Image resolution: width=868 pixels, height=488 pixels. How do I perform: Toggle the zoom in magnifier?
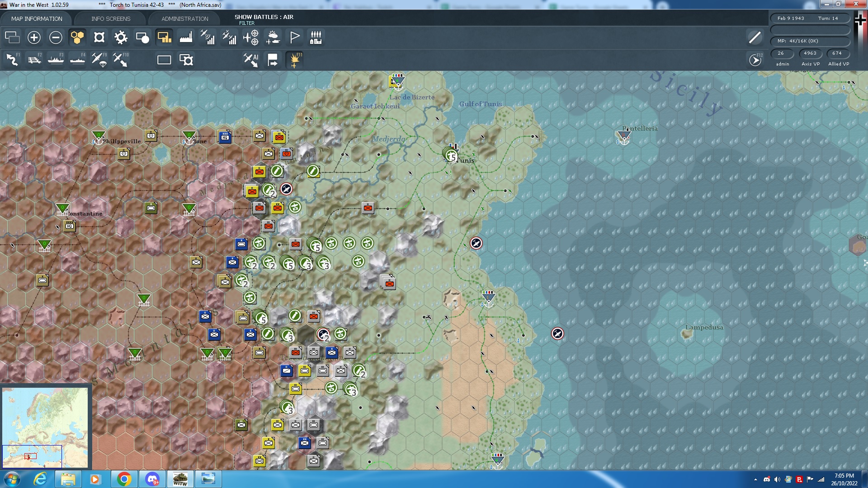click(x=33, y=38)
